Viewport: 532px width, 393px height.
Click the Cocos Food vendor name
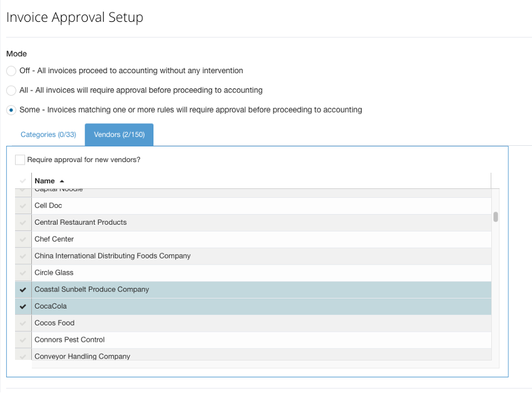pyautogui.click(x=54, y=323)
